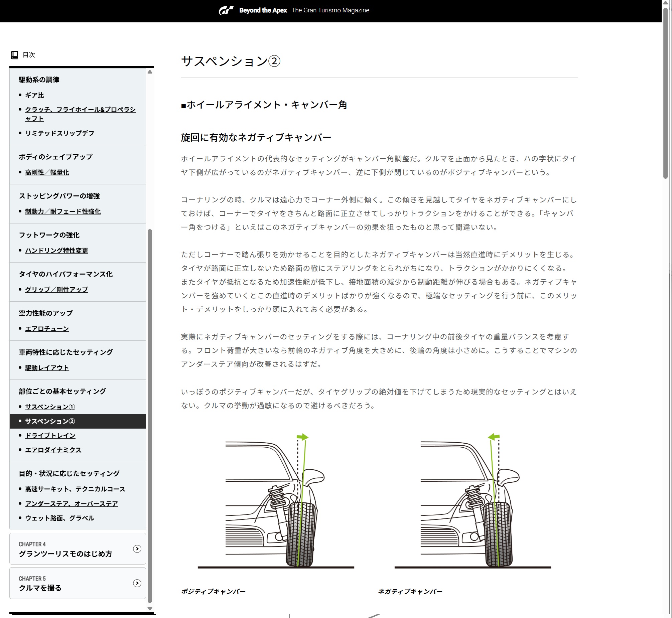This screenshot has height=618, width=672.
Task: Click the table of contents book icon
Action: [x=14, y=55]
